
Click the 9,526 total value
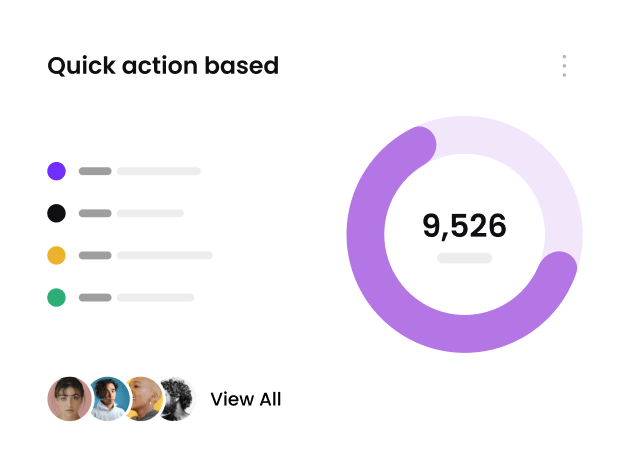[x=464, y=226]
